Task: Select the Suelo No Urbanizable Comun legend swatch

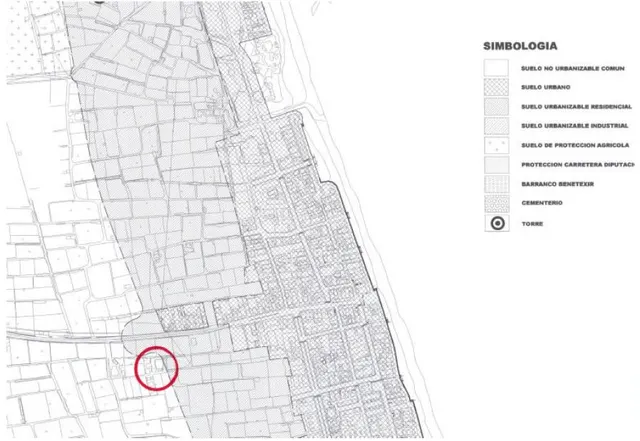Action: 496,68
